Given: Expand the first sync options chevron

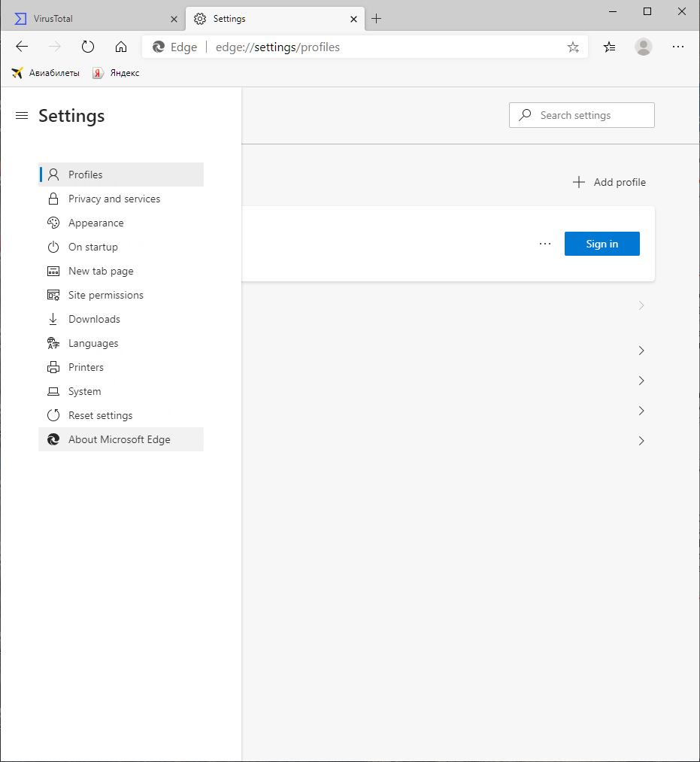Looking at the screenshot, I should (x=641, y=305).
